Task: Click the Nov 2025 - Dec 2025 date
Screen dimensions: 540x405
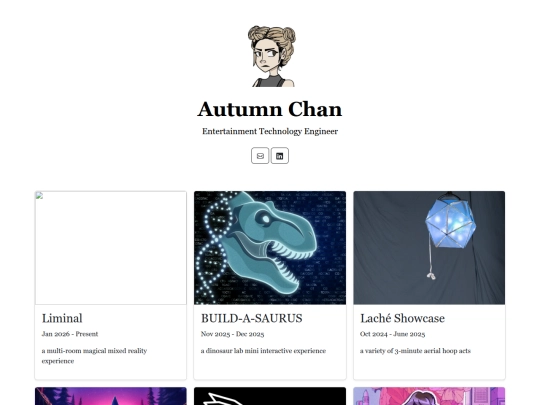Action: (x=232, y=334)
